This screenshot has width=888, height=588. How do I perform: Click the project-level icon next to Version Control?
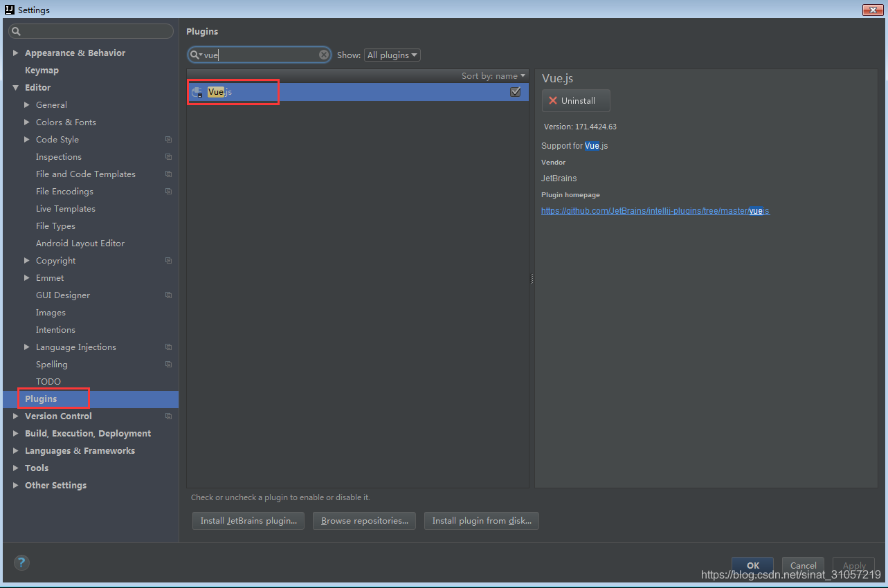point(168,416)
